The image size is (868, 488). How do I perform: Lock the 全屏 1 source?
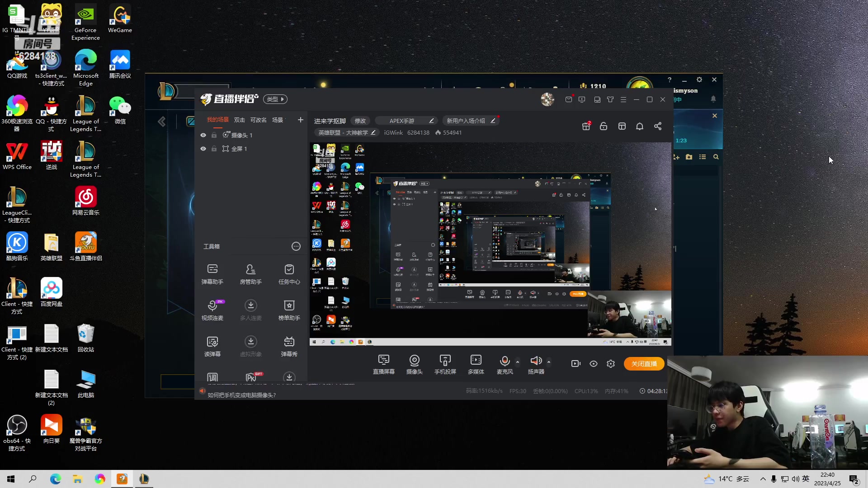(x=214, y=149)
